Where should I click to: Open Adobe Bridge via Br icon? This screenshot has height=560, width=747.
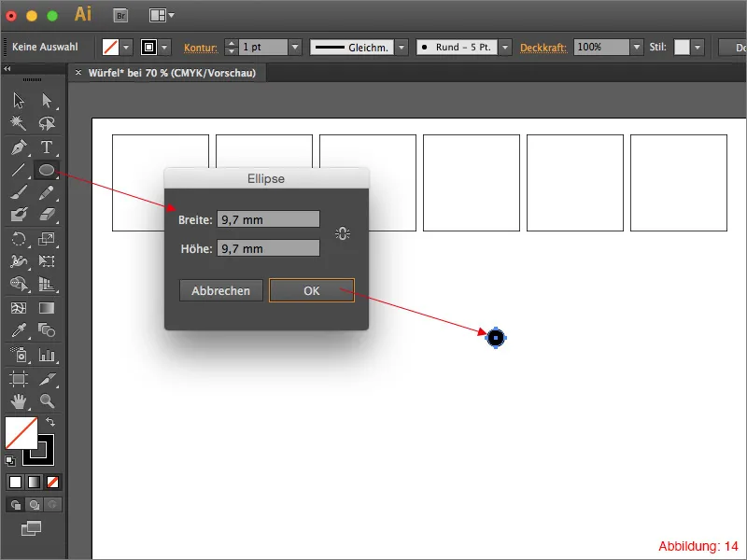(121, 16)
